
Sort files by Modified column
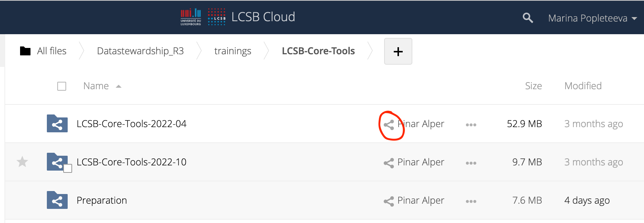point(583,86)
